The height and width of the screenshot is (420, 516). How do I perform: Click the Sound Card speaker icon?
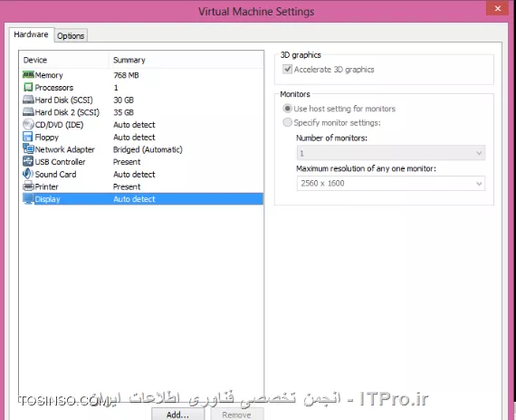(x=28, y=174)
